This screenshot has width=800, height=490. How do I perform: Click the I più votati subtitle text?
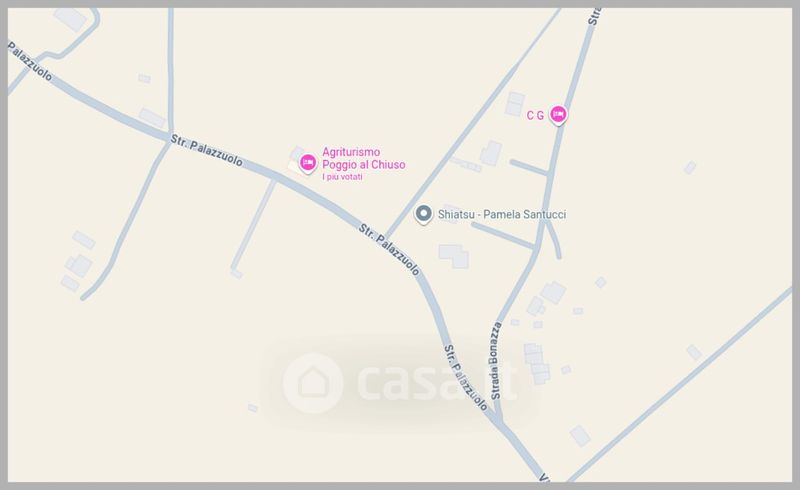coord(342,177)
